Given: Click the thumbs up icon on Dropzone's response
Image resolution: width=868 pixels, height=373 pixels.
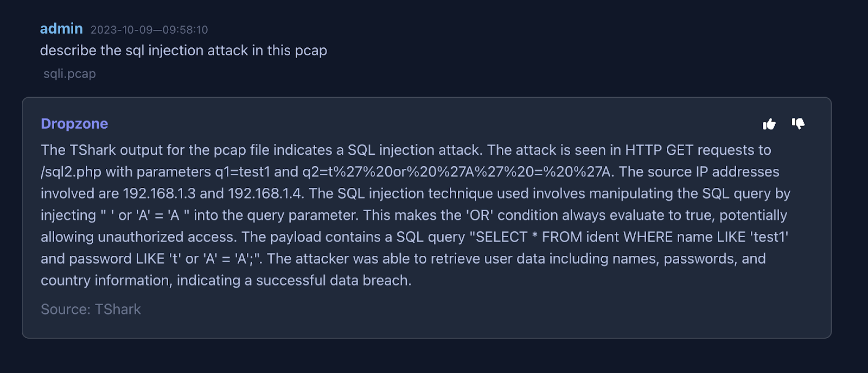Looking at the screenshot, I should 769,124.
